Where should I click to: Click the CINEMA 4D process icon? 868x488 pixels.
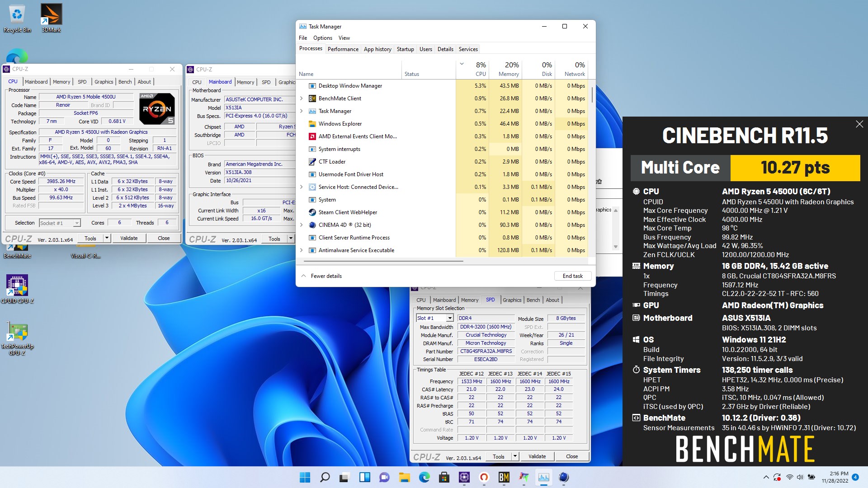[312, 225]
